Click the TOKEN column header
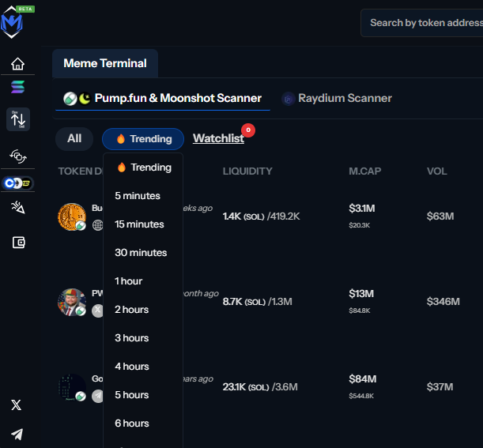 pos(81,171)
